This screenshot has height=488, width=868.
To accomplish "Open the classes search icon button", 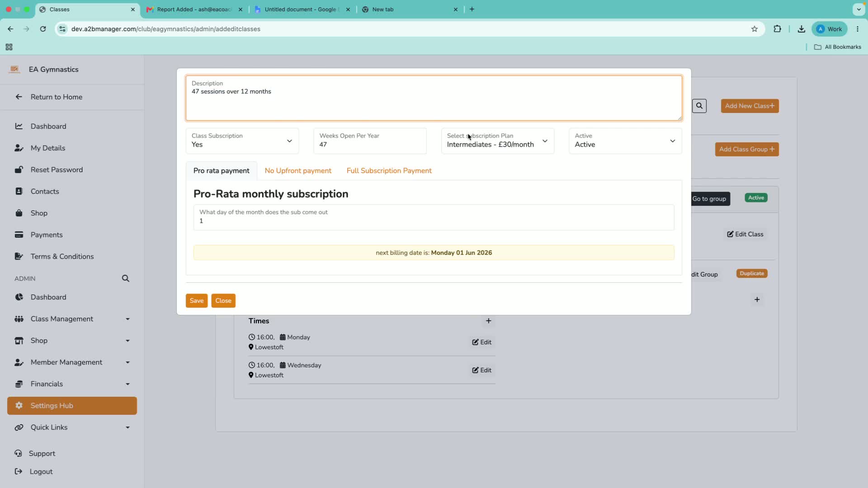I will coord(699,106).
